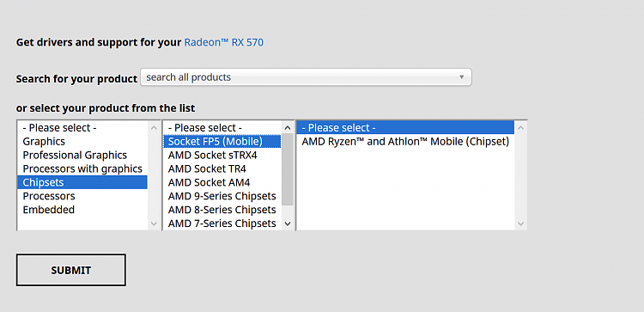Select 'AMD 8-Series Chipsets' option
Image resolution: width=644 pixels, height=312 pixels.
(222, 210)
